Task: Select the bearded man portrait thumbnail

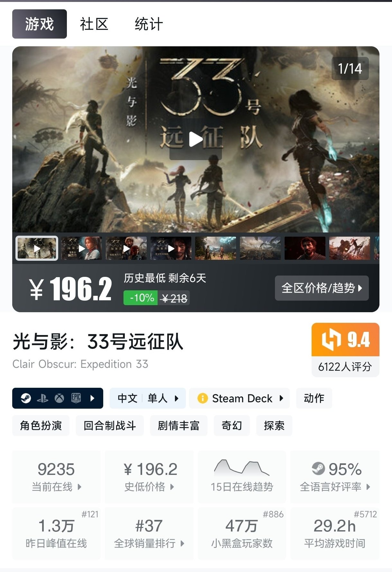Action: click(x=305, y=248)
